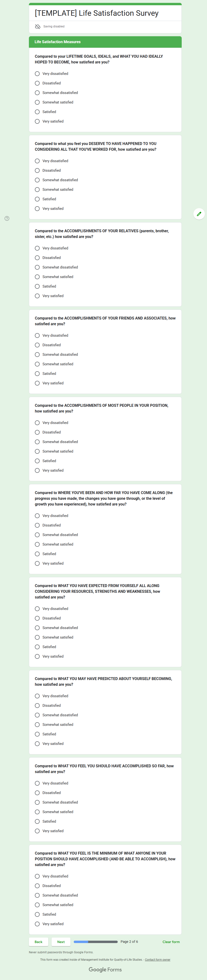The image size is (207, 980).
Task: Click the help question mark icon
Action: coord(7,218)
